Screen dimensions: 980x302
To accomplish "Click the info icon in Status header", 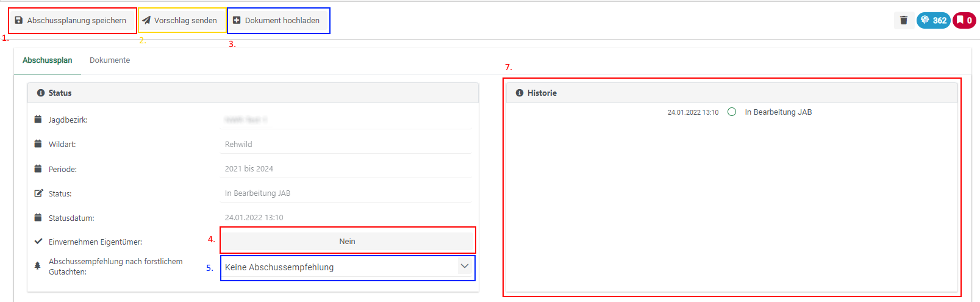I will (x=41, y=93).
